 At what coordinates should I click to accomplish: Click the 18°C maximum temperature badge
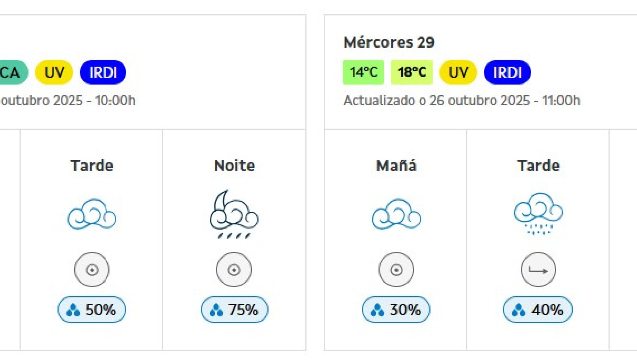click(x=411, y=72)
